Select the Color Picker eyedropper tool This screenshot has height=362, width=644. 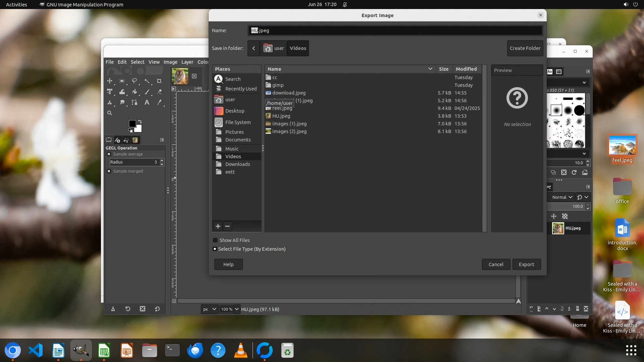159,103
